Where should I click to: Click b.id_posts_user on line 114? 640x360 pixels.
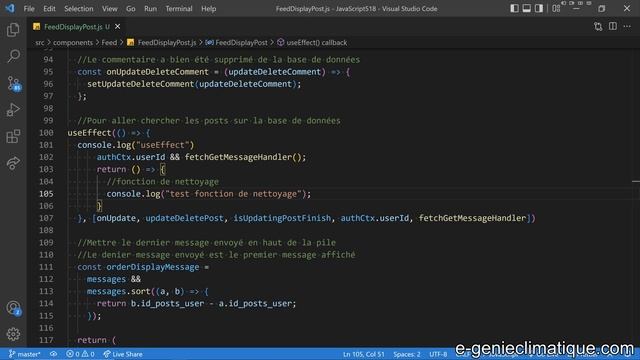pyautogui.click(x=167, y=304)
